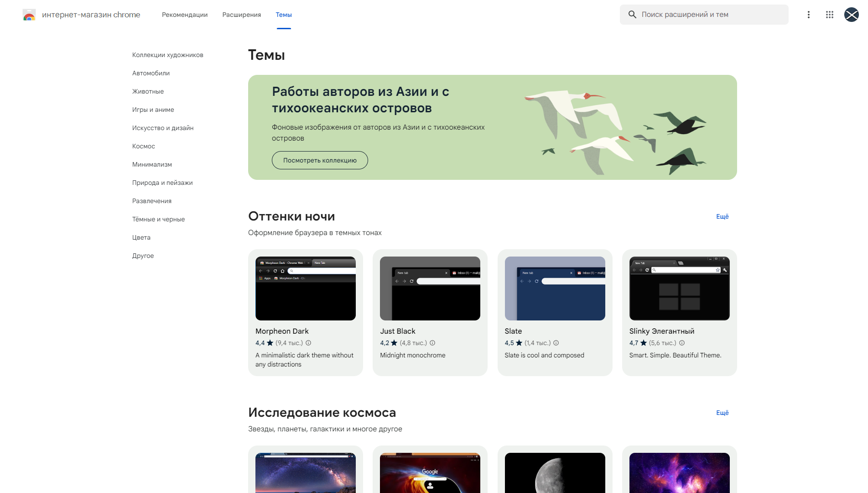Screen dimensions: 868x493
Task: Click Ещё next to Оттенки ночи
Action: [722, 216]
